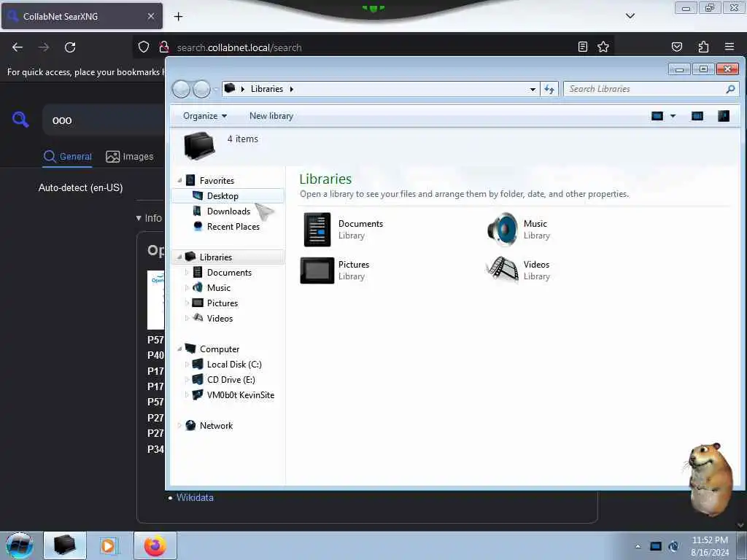Select Network in navigation pane
The width and height of the screenshot is (747, 560).
click(x=216, y=426)
